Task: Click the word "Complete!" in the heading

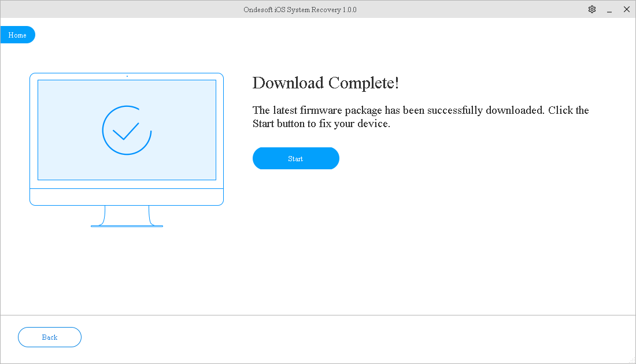Action: click(364, 83)
